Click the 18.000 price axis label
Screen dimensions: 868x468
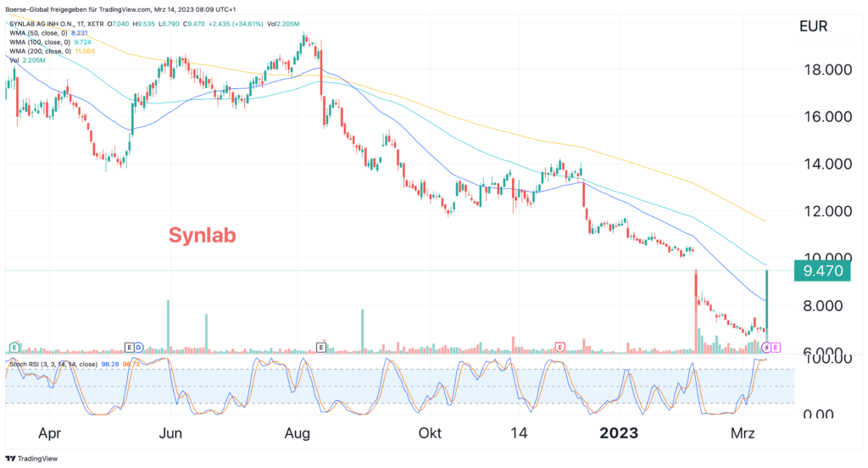[x=827, y=70]
